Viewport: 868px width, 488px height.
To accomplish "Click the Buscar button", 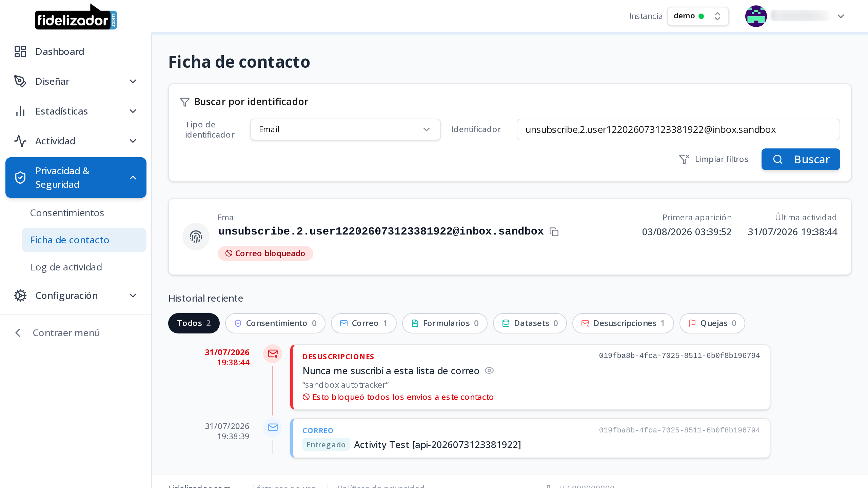I will pyautogui.click(x=801, y=159).
